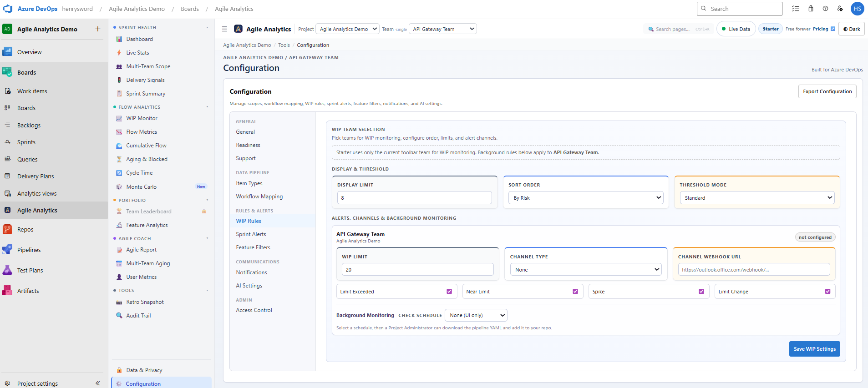Open the Workflow Mapping settings section

click(259, 197)
